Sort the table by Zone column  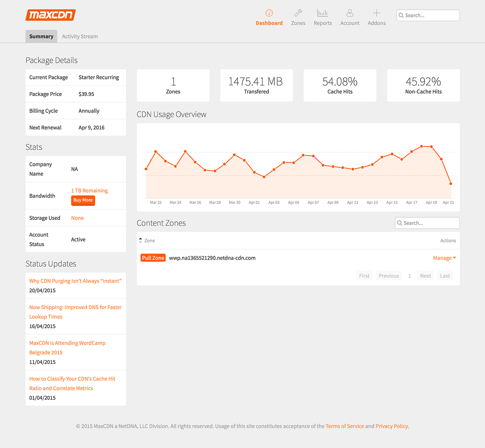point(147,240)
